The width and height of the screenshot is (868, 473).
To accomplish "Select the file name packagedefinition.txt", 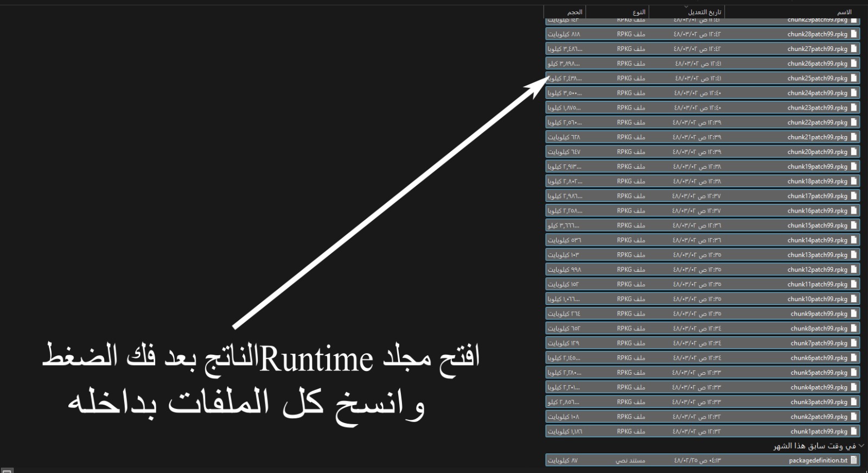I will coord(818,460).
